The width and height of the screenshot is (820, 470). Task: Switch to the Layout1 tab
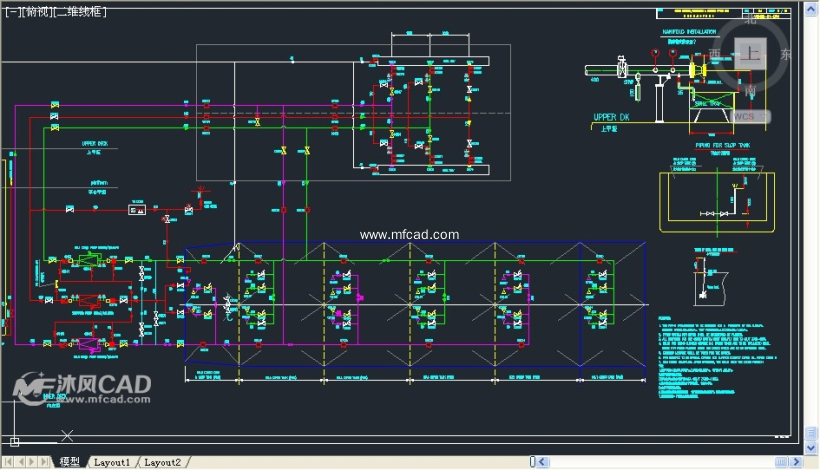coord(112,462)
